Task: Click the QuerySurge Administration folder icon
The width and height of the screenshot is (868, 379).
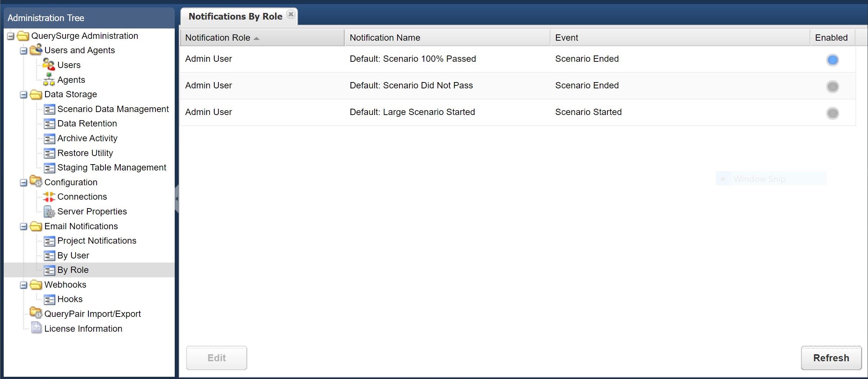Action: point(23,36)
